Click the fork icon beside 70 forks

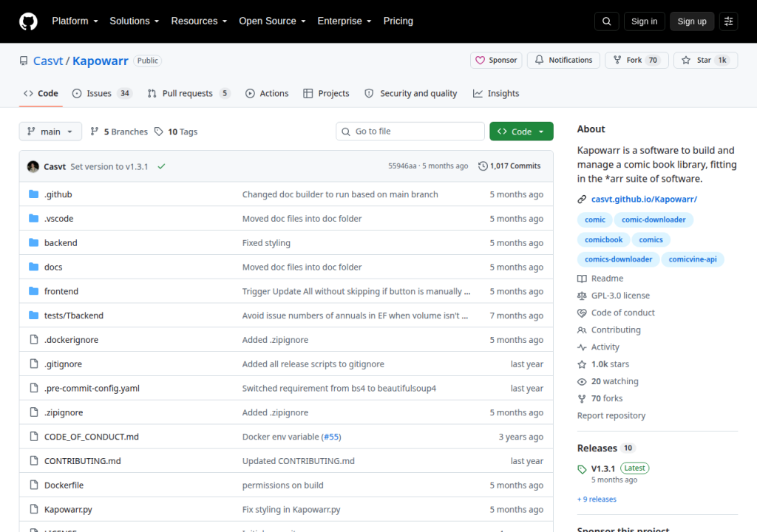coord(582,398)
